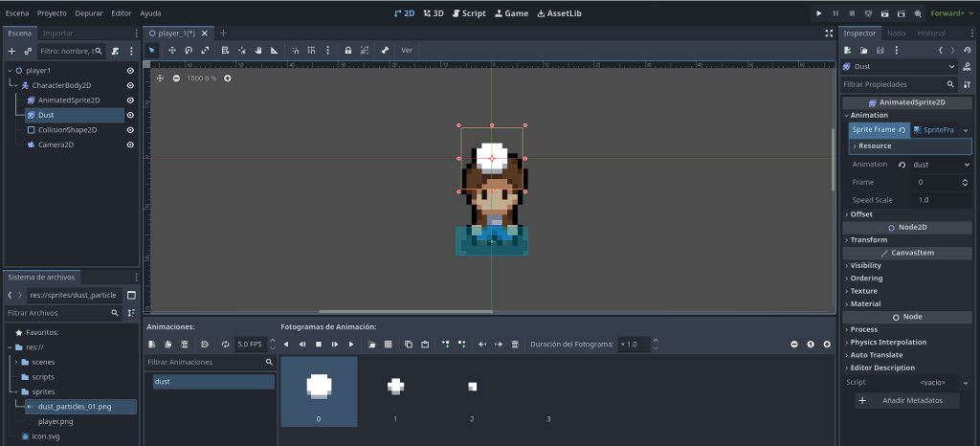Toggle visibility of Camera2D node
This screenshot has height=446, width=980.
130,145
